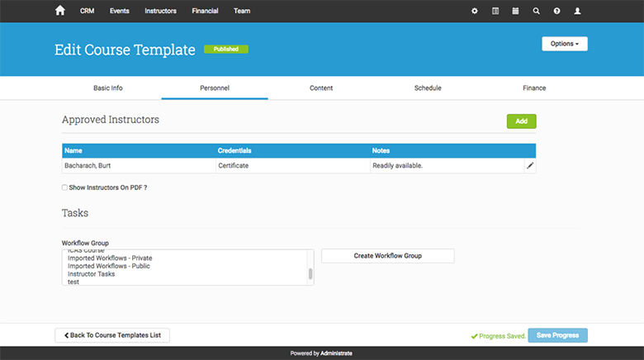Select Imported Workflows - Public in list
This screenshot has width=644, height=360.
(x=109, y=266)
